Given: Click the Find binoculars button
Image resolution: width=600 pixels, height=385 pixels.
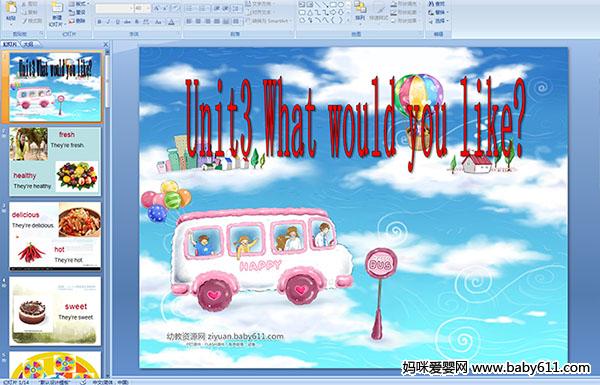Looking at the screenshot, I should [x=438, y=4].
